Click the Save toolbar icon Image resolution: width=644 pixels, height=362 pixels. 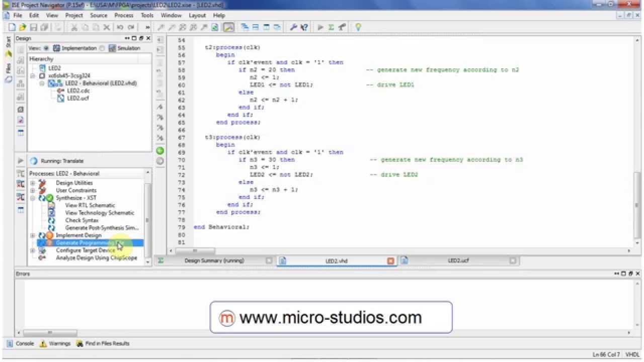tap(34, 27)
